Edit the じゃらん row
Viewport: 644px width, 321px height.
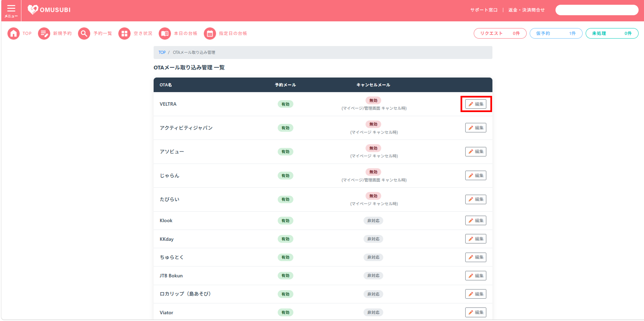475,175
